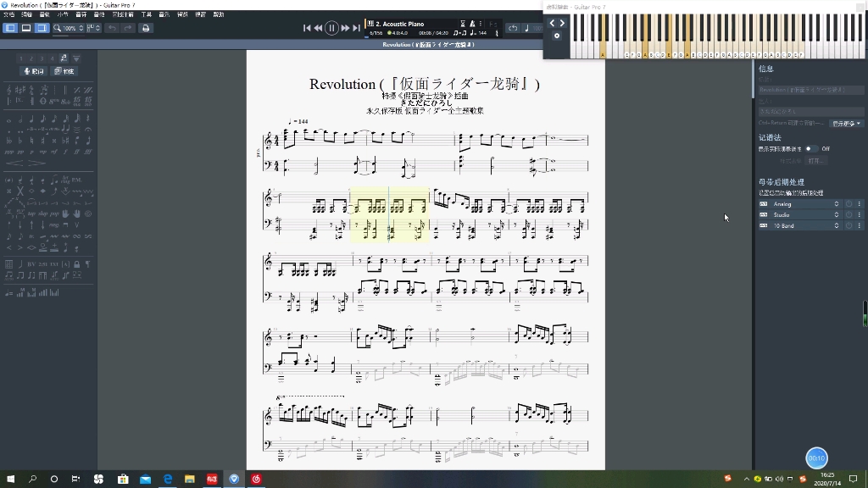Jump to the first bar
This screenshot has width=868, height=488.
point(307,28)
